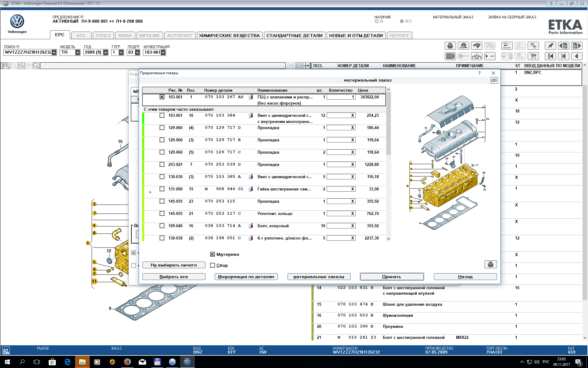Click the printer icon in main toolbar
Viewport: 588px width, 368px height.
(450, 46)
